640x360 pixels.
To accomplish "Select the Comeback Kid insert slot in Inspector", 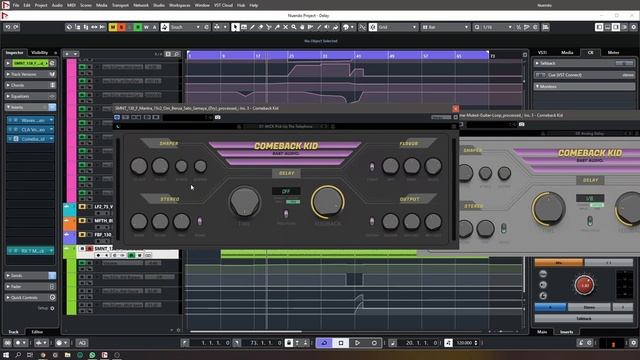I will pyautogui.click(x=31, y=139).
